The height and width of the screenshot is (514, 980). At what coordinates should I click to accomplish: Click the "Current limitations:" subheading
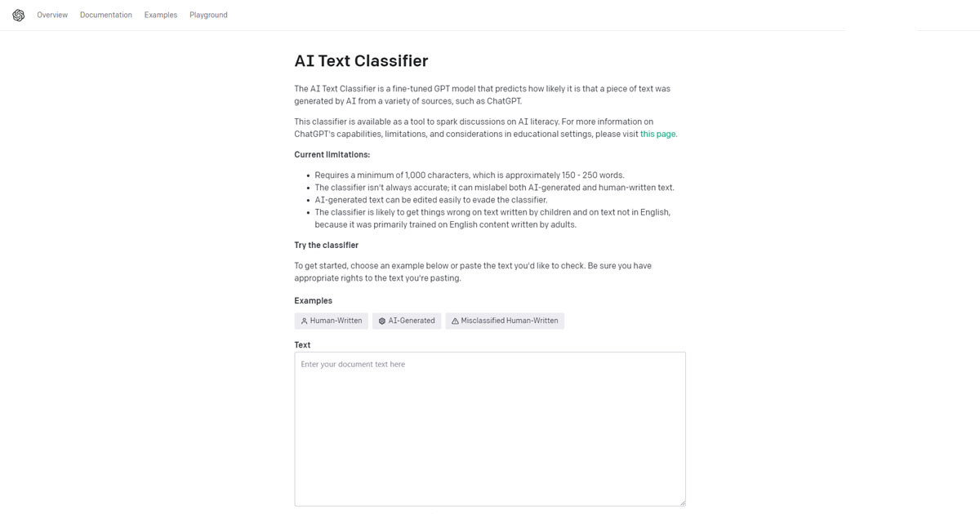click(332, 155)
